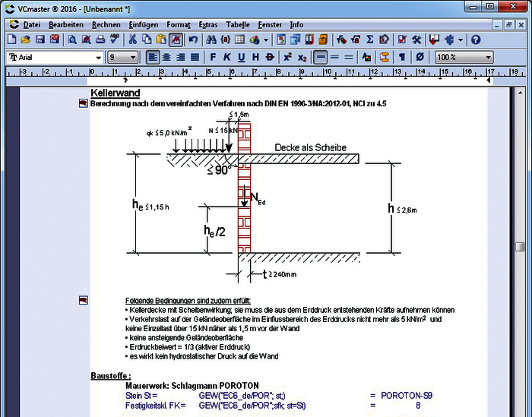Open the Tabelle menu
The height and width of the screenshot is (417, 532).
pos(237,25)
